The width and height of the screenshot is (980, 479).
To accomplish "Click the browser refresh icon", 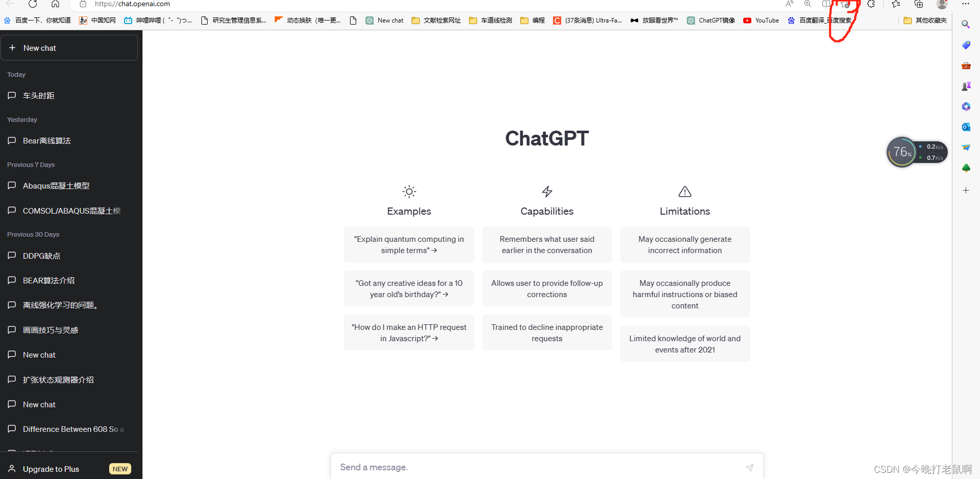I will [x=33, y=4].
